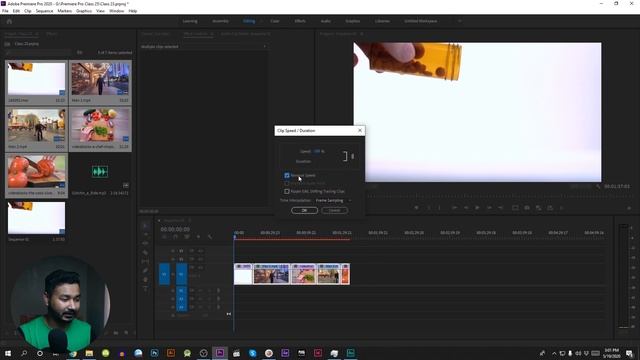This screenshot has height=360, width=640.
Task: Open multiple clips selected dropdown
Action: (264, 47)
